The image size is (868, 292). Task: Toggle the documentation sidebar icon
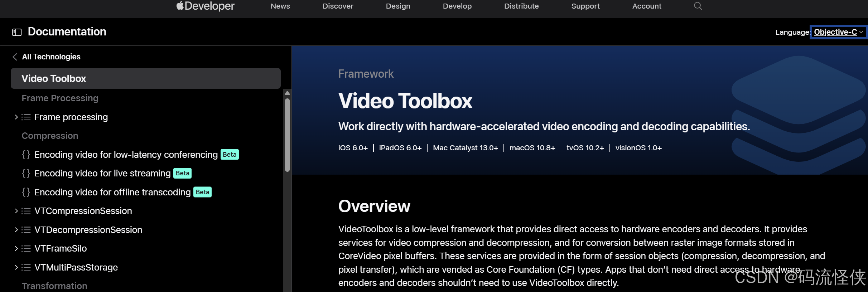17,32
